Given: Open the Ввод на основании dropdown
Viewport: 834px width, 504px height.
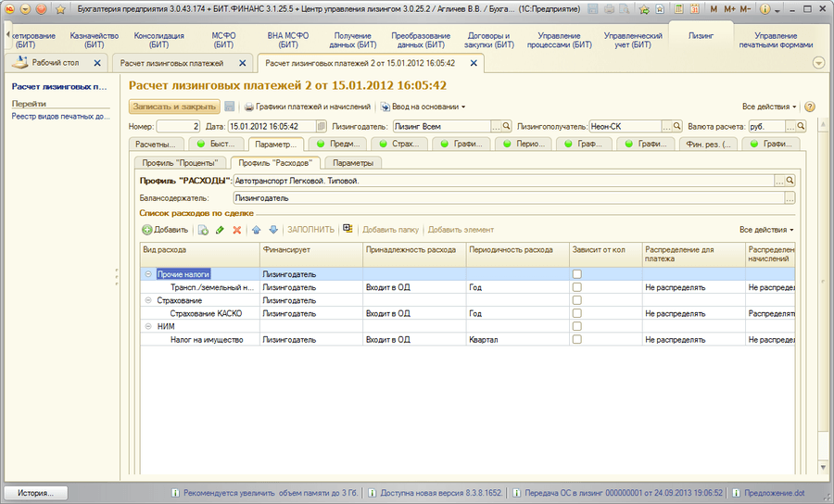Looking at the screenshot, I should (423, 107).
